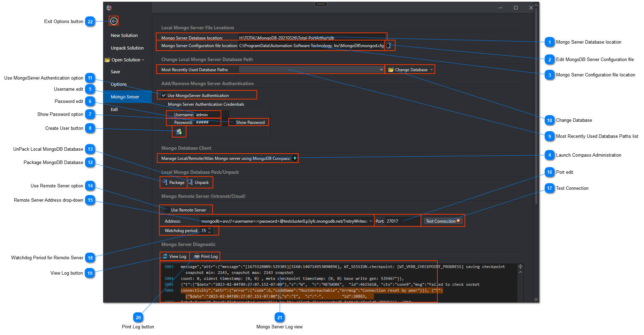This screenshot has height=335, width=644.
Task: Choose Unpack Solution from the side menu
Action: coord(127,48)
